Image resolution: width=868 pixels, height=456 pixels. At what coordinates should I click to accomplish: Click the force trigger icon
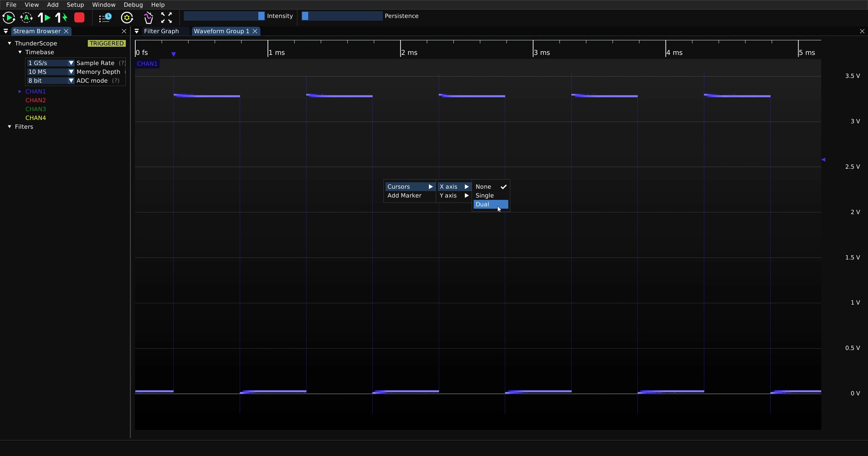pyautogui.click(x=61, y=18)
